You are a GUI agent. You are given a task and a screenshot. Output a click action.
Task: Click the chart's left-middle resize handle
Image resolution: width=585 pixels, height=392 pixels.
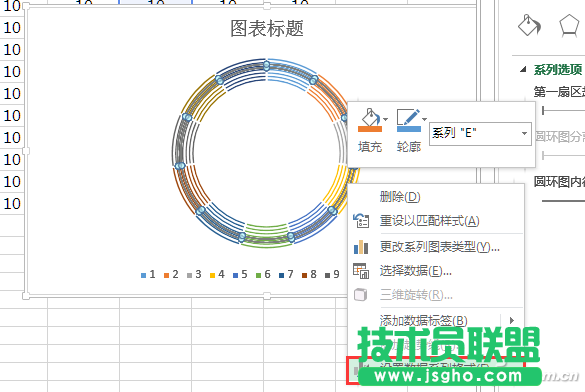(26, 151)
